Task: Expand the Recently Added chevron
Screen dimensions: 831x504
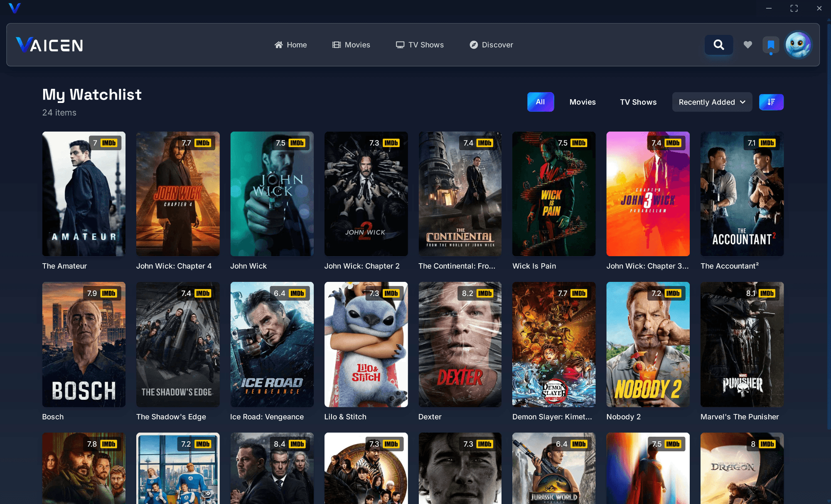Action: coord(743,102)
